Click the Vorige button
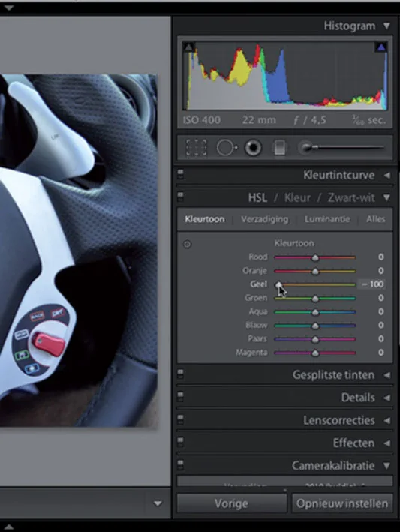Image resolution: width=400 pixels, height=532 pixels. (x=232, y=503)
